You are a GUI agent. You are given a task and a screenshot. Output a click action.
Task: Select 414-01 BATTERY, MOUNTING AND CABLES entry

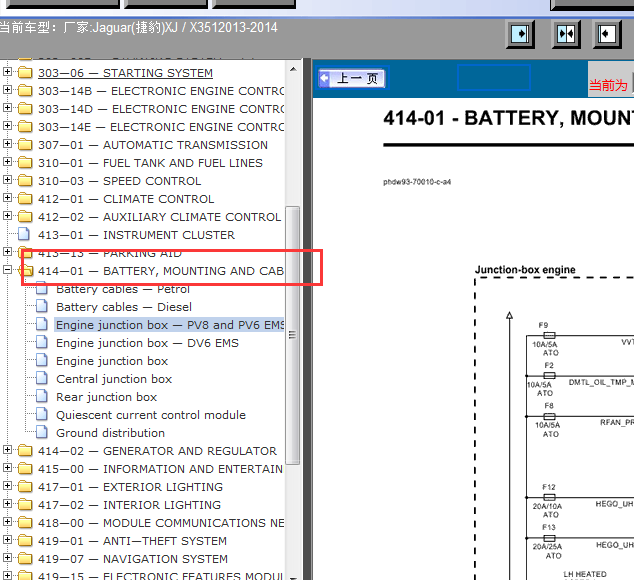[161, 271]
